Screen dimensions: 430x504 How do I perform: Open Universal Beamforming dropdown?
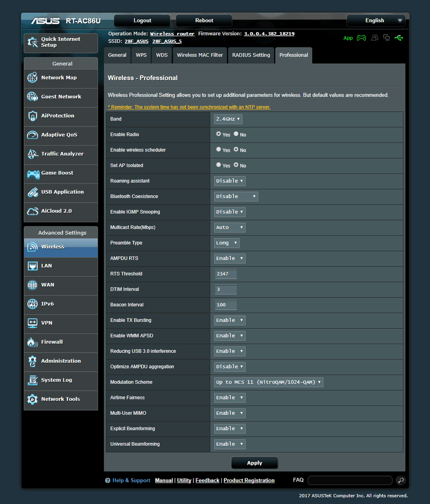pos(230,444)
